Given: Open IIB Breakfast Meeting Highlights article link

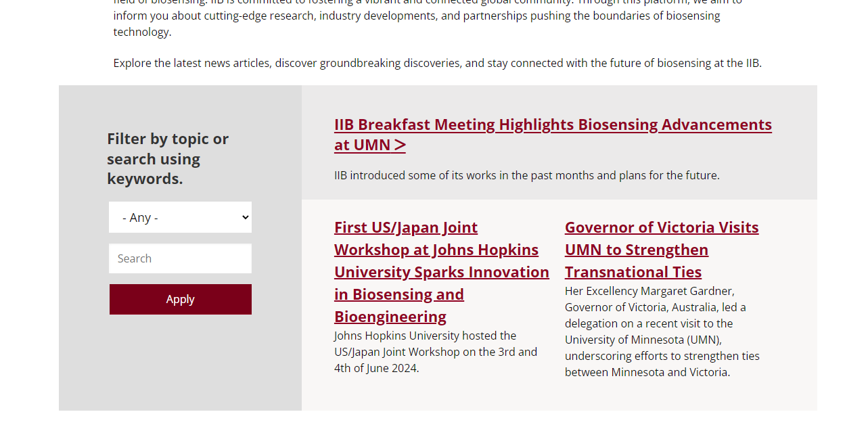Looking at the screenshot, I should 552,125.
